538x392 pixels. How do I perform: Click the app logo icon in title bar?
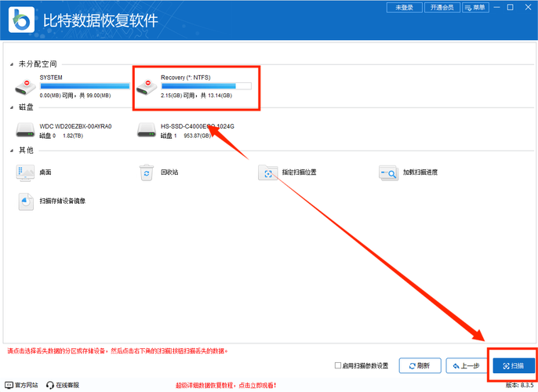(21, 20)
